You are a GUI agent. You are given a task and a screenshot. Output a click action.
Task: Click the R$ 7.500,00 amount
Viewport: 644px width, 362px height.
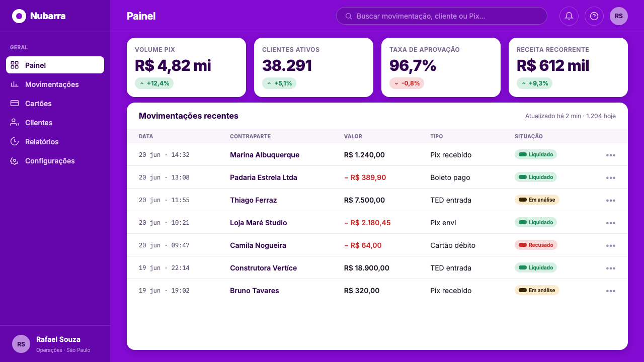pos(365,200)
